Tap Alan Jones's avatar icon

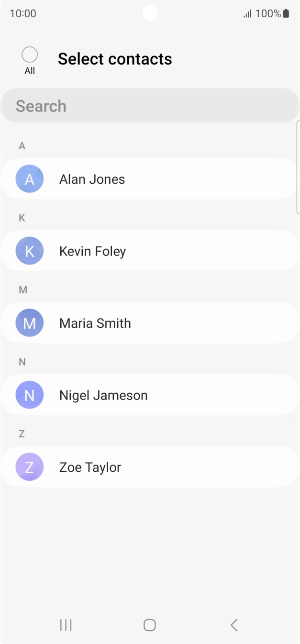tap(30, 179)
